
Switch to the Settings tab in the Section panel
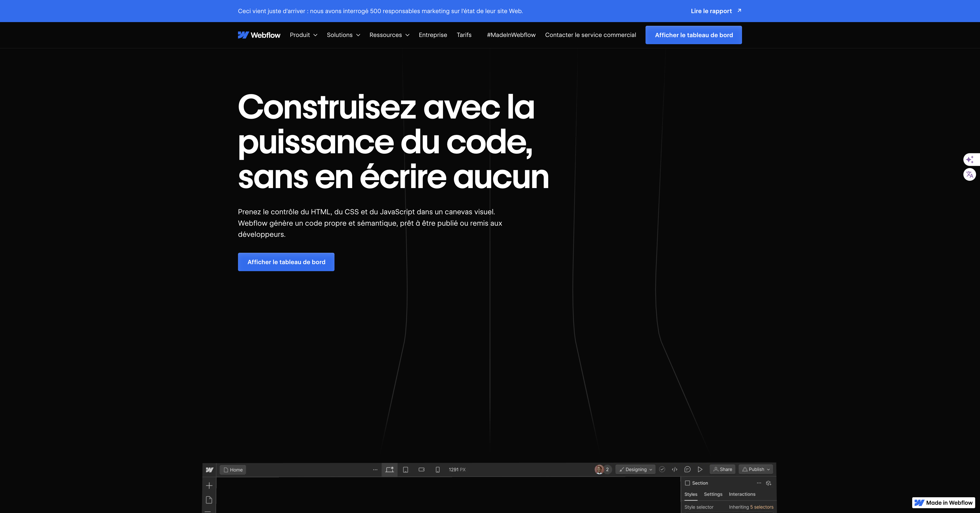pyautogui.click(x=712, y=494)
